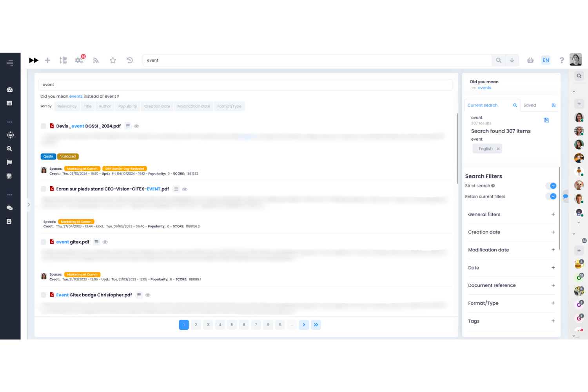
Task: Check the box for Ecran sur pieds stand file
Action: coord(44,189)
